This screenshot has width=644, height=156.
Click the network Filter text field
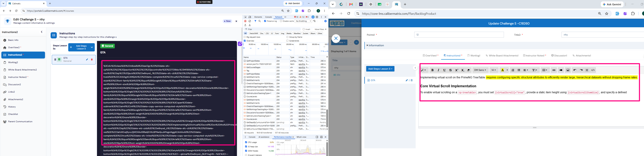click(x=272, y=29)
